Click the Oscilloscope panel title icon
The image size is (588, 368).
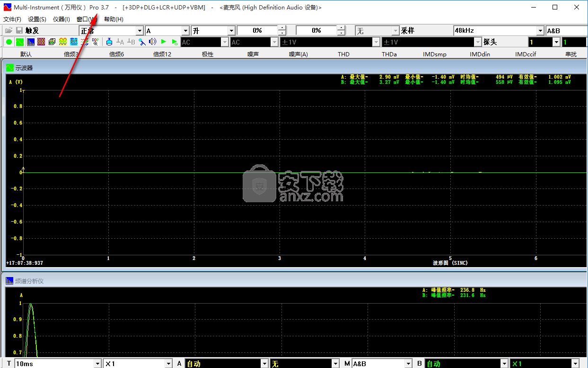[x=10, y=68]
